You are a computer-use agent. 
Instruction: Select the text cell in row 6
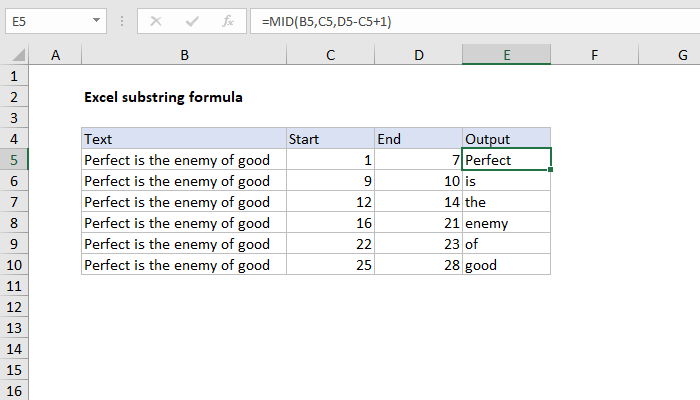[x=184, y=181]
